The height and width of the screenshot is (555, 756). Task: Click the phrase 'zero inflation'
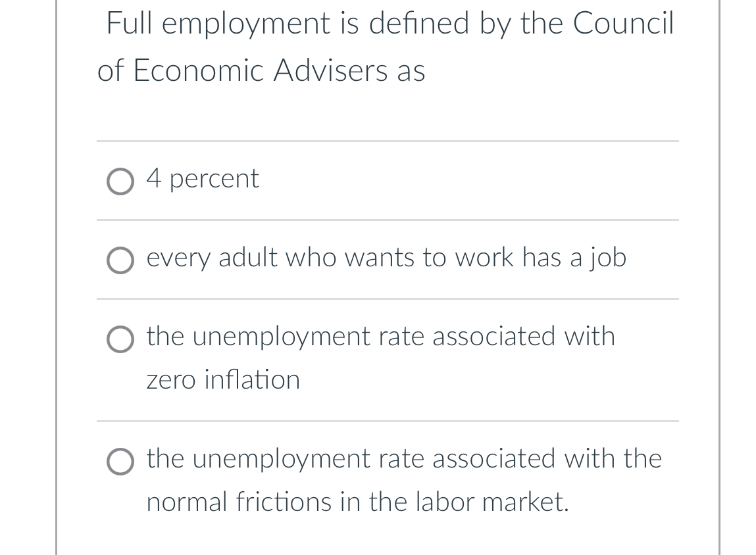point(222,379)
